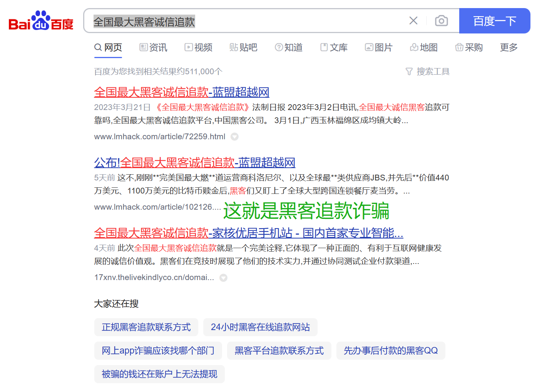547x392 pixels.
Task: Select related search 正规黑客追款联系方式
Action: click(x=146, y=327)
